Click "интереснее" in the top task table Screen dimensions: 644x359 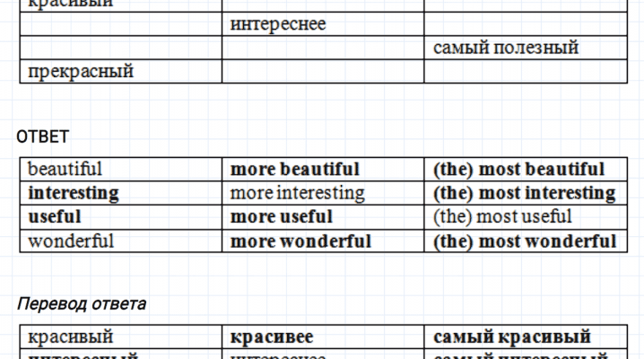point(278,24)
